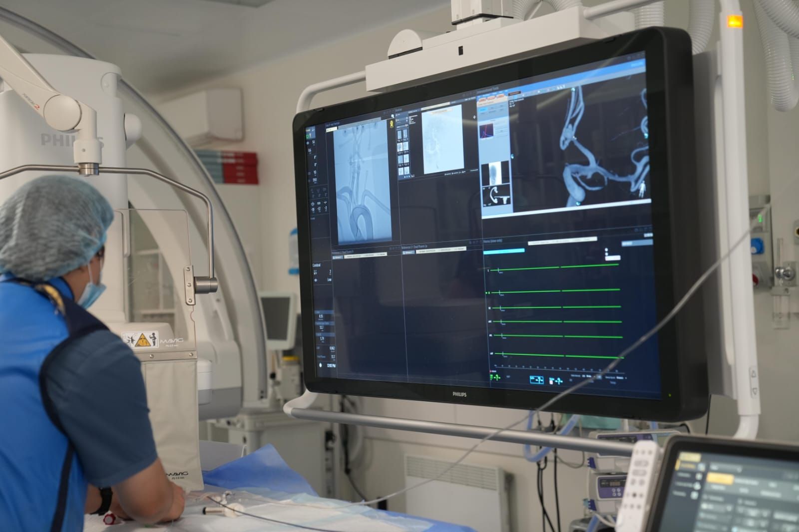Click the 12:02 PM clock readout

point(331,366)
